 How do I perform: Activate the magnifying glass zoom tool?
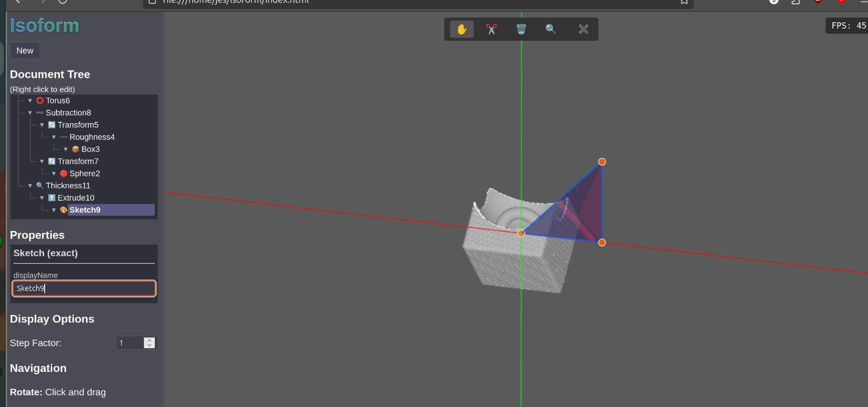pos(550,29)
